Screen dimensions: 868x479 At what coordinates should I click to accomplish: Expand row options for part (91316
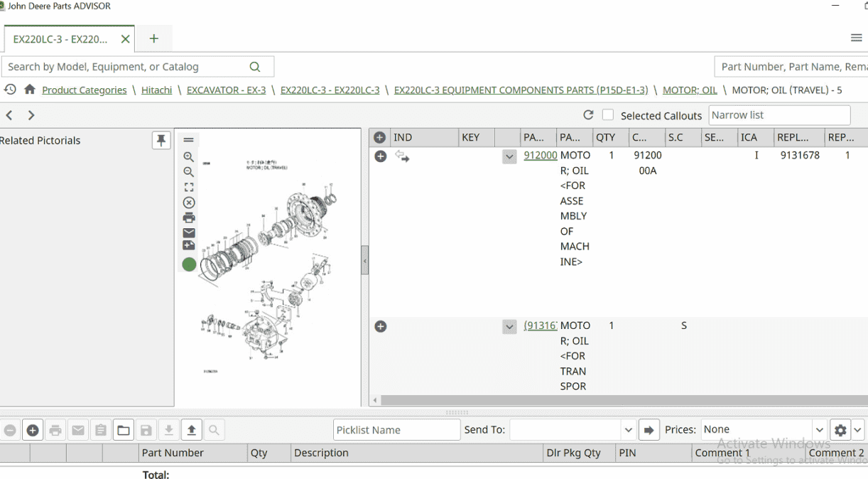(x=509, y=327)
